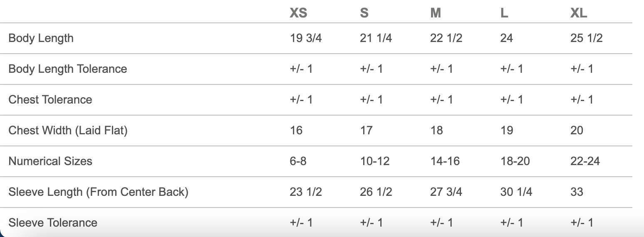Click the M column header
The image size is (644, 237).
pyautogui.click(x=435, y=13)
